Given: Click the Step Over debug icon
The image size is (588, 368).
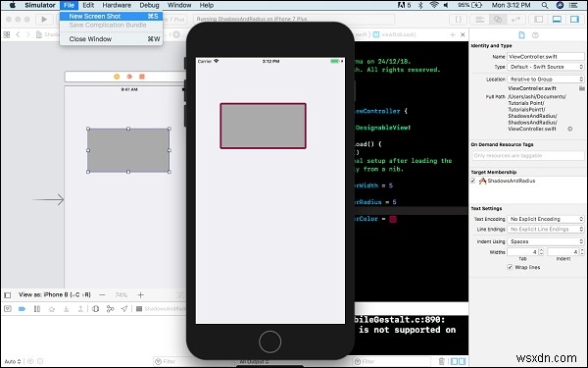Looking at the screenshot, I should point(52,309).
